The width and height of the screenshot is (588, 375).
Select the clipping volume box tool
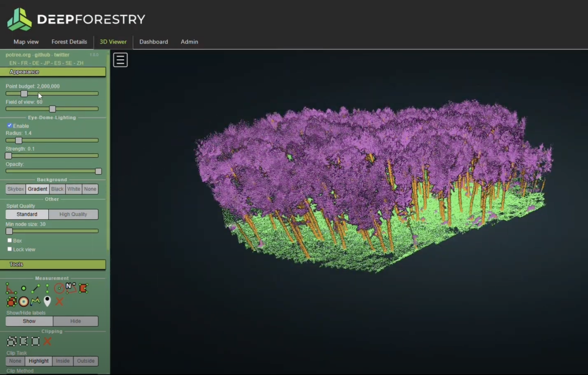[12, 341]
